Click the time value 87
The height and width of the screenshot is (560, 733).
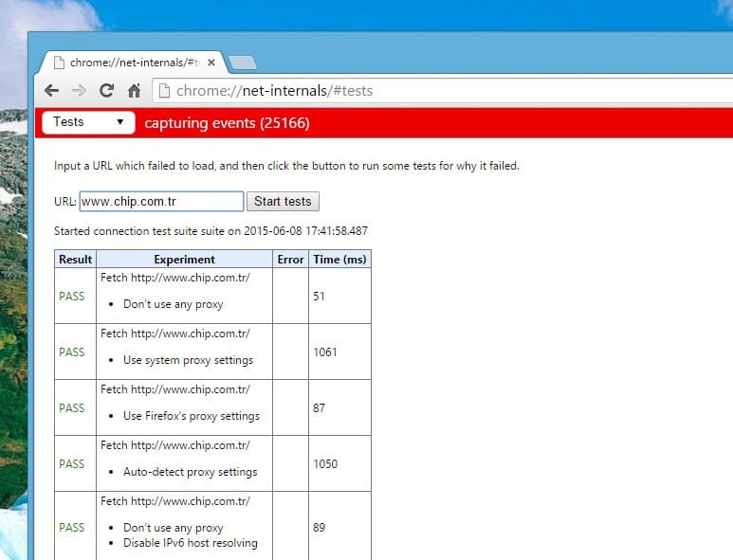pos(319,408)
